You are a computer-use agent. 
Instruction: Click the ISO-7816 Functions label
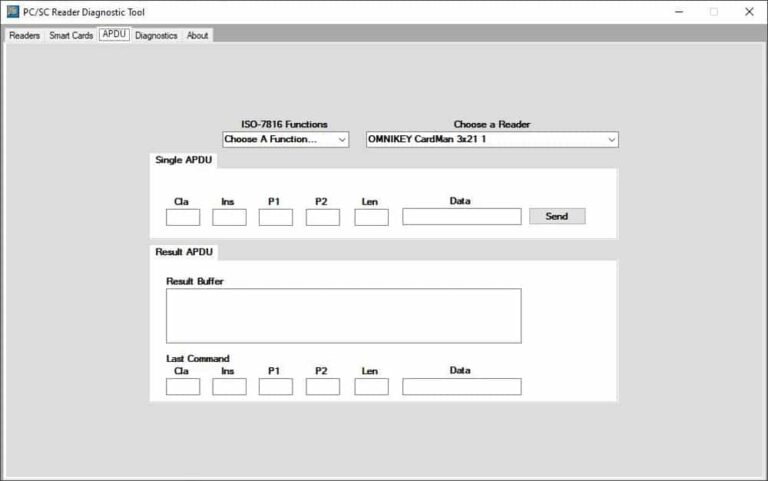(x=284, y=124)
